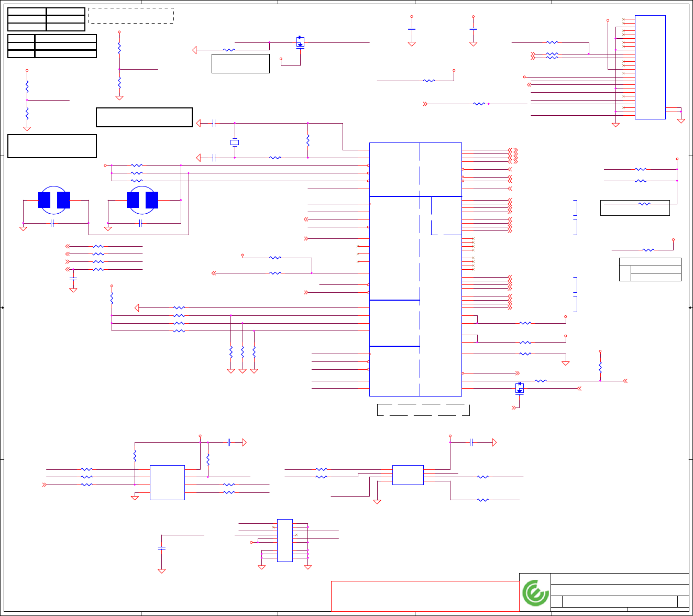Click the green circular logo in title block
The width and height of the screenshot is (693, 616).
(x=535, y=593)
